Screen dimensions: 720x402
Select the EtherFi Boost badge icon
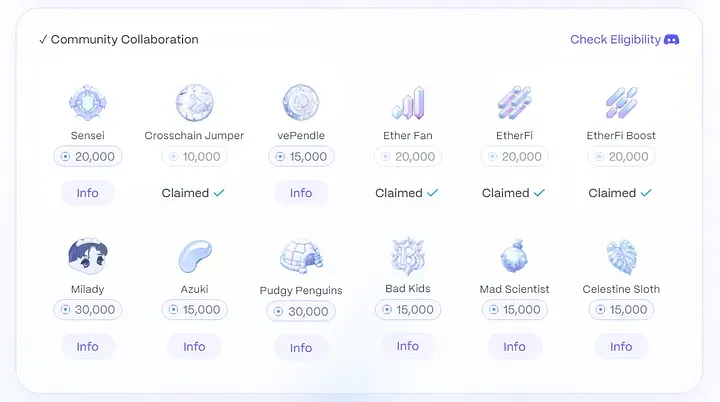(x=621, y=102)
